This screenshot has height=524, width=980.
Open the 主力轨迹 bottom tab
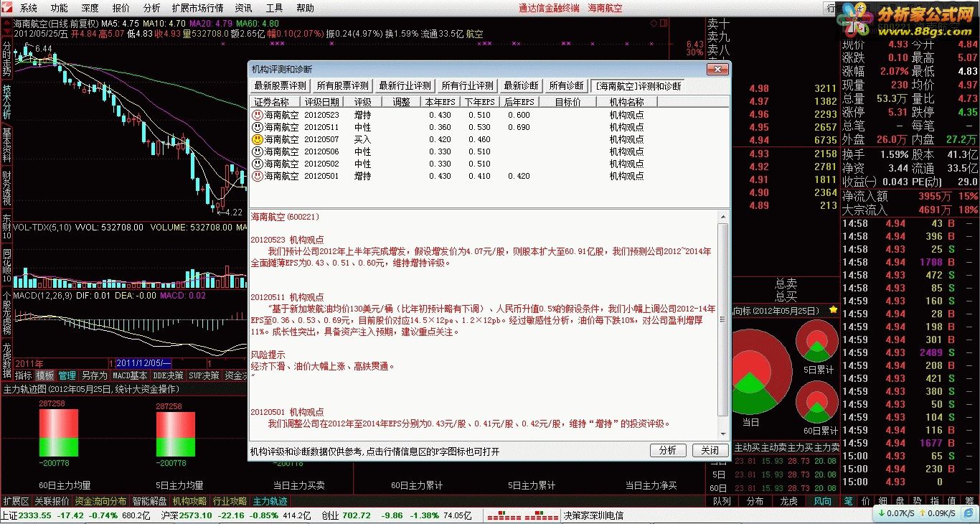coord(270,501)
